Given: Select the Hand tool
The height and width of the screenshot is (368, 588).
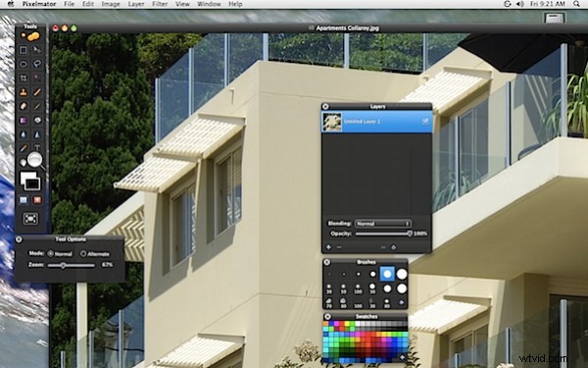Looking at the screenshot, I should 24,162.
